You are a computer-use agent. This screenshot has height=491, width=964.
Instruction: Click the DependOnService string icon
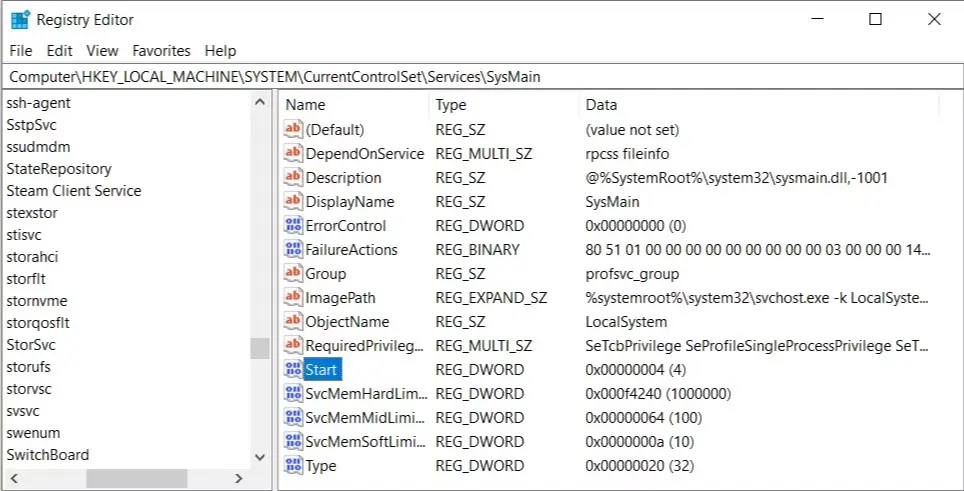pyautogui.click(x=293, y=154)
